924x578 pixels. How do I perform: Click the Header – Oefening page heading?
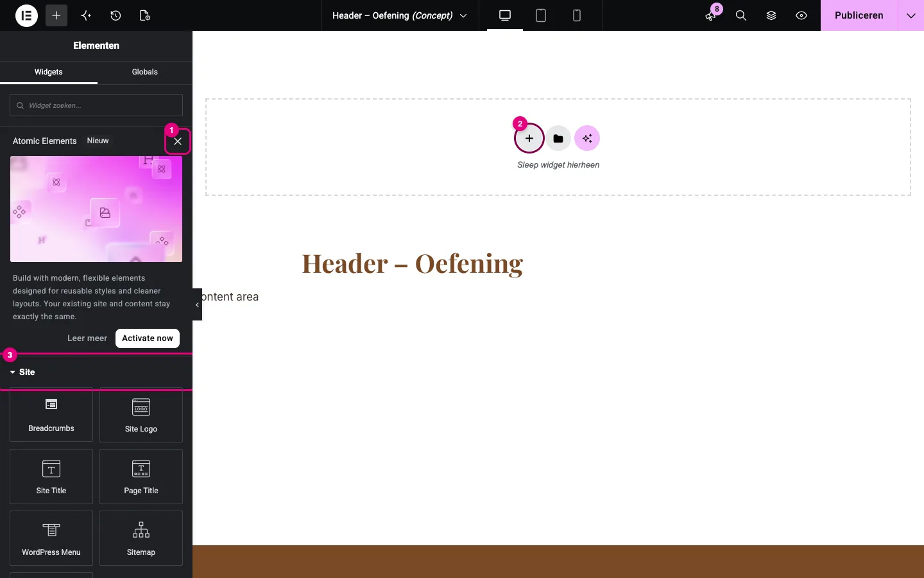[413, 263]
